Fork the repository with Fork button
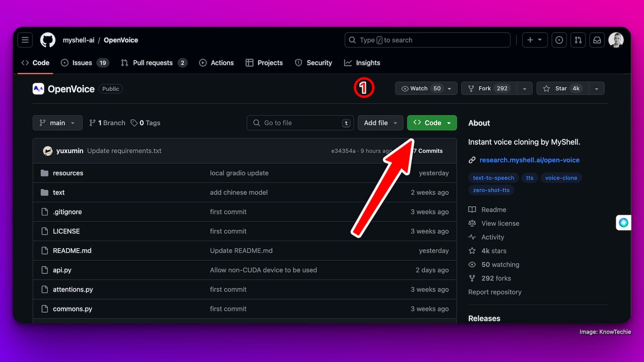644x362 pixels. click(489, 88)
